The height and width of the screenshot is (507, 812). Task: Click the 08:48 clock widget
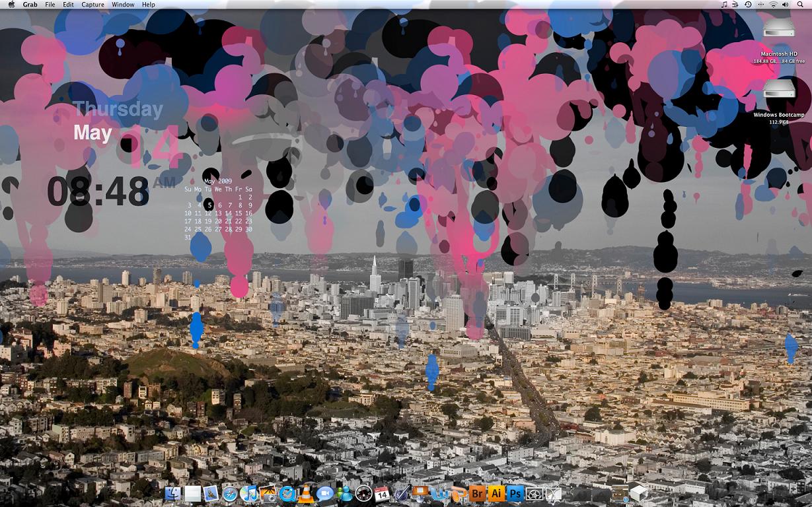[x=98, y=192]
